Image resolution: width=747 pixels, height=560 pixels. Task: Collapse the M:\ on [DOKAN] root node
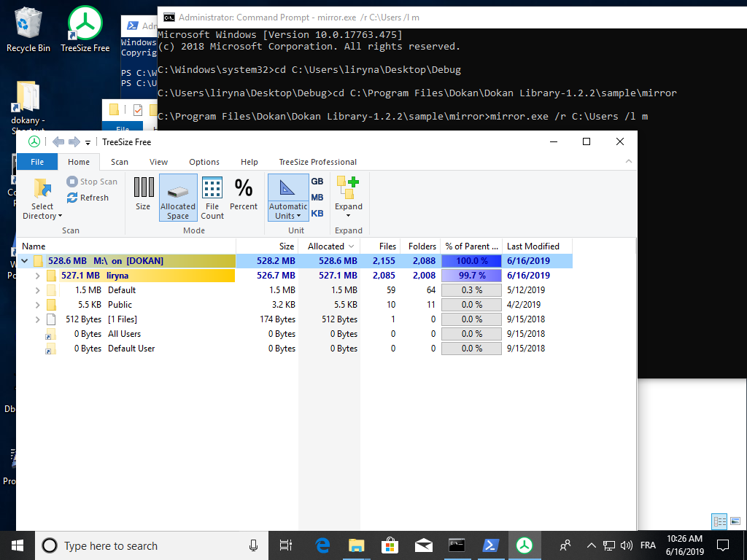(24, 260)
